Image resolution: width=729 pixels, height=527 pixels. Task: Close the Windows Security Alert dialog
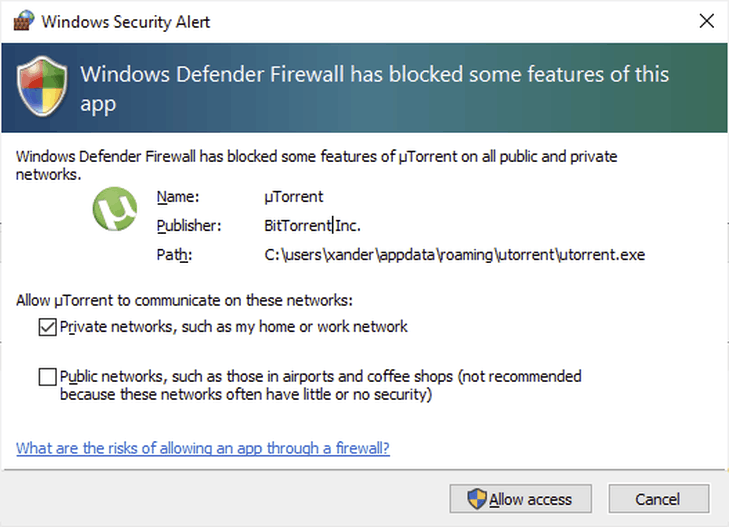(706, 21)
